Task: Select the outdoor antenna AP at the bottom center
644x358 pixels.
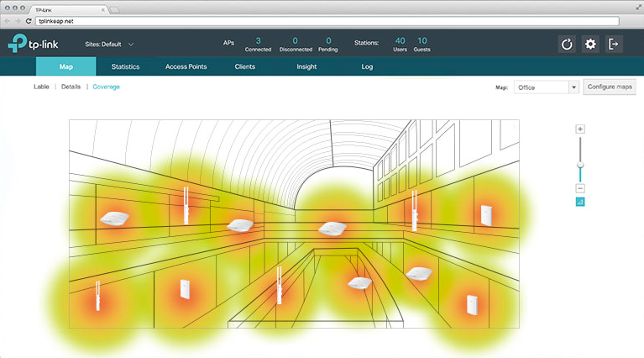Action: click(280, 285)
